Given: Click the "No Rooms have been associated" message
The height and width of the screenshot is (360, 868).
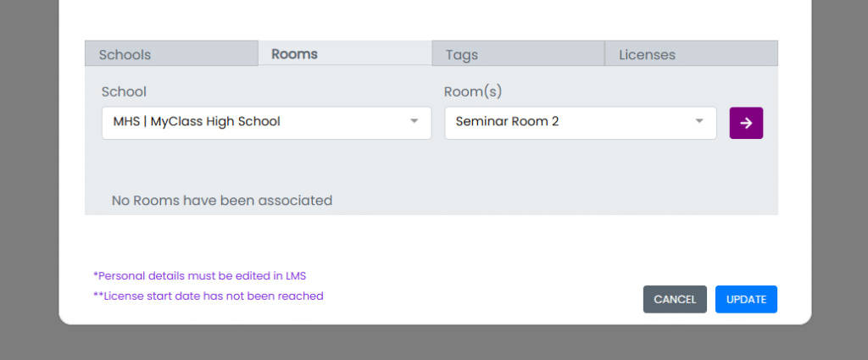Looking at the screenshot, I should [222, 201].
